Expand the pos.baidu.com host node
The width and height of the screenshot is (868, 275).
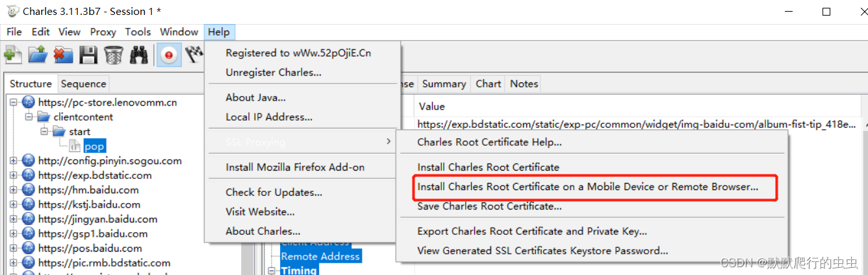[14, 248]
